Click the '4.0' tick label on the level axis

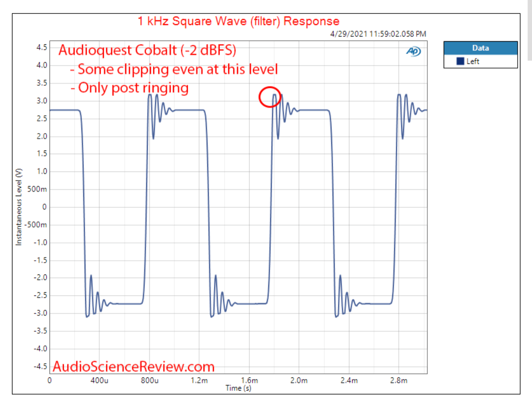[42, 65]
